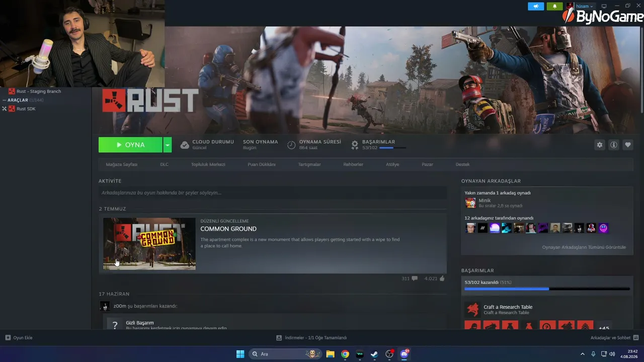Switch to Tartışmalar tab
The height and width of the screenshot is (362, 644).
pyautogui.click(x=309, y=164)
